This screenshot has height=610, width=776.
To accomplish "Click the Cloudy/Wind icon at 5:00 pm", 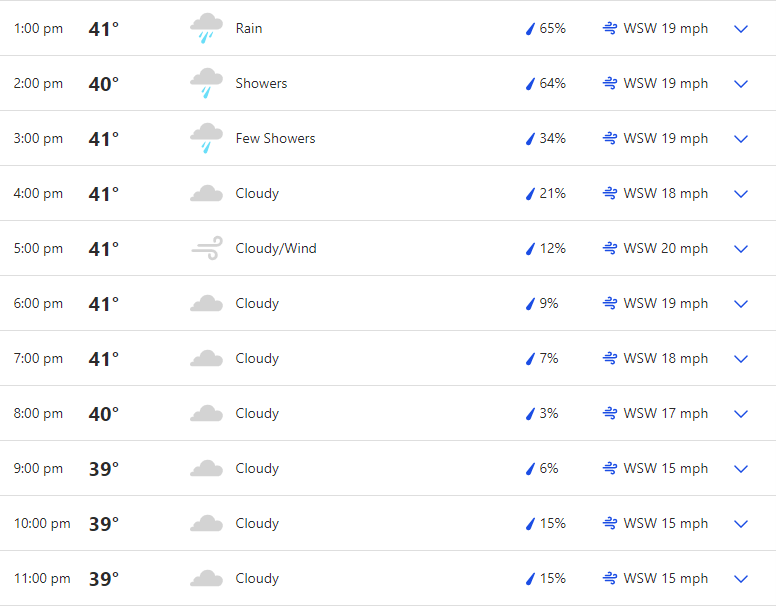I will (x=207, y=248).
